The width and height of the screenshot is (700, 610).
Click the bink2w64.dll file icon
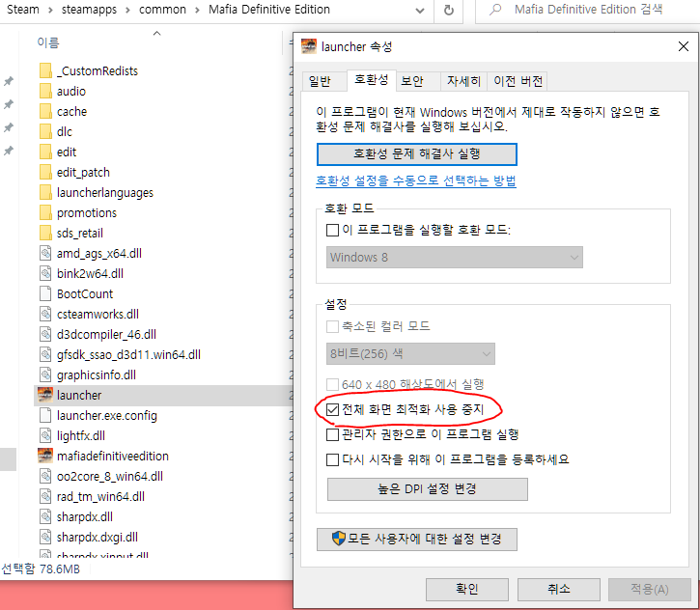point(45,273)
